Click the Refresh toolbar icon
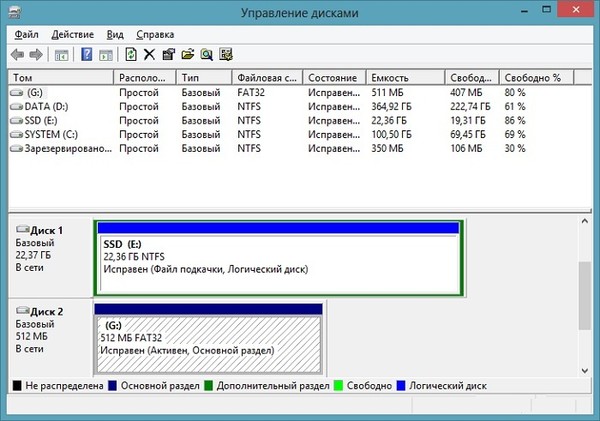The image size is (600, 421). tap(131, 54)
